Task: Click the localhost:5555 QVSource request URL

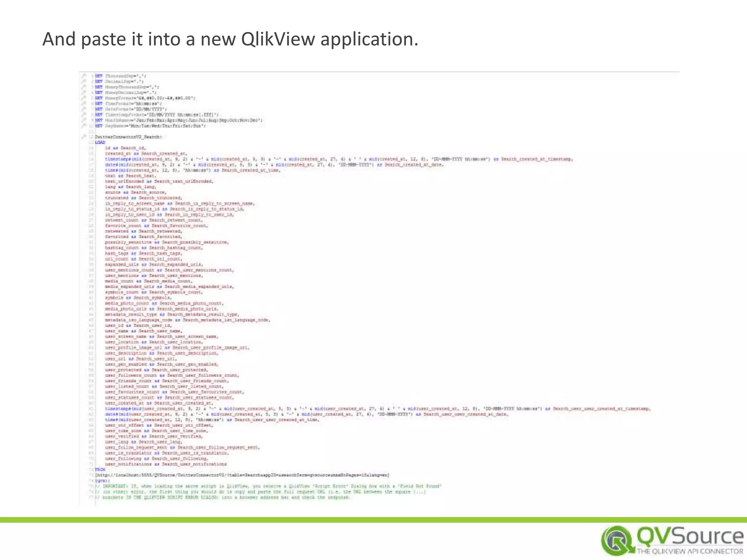Action: point(242,475)
